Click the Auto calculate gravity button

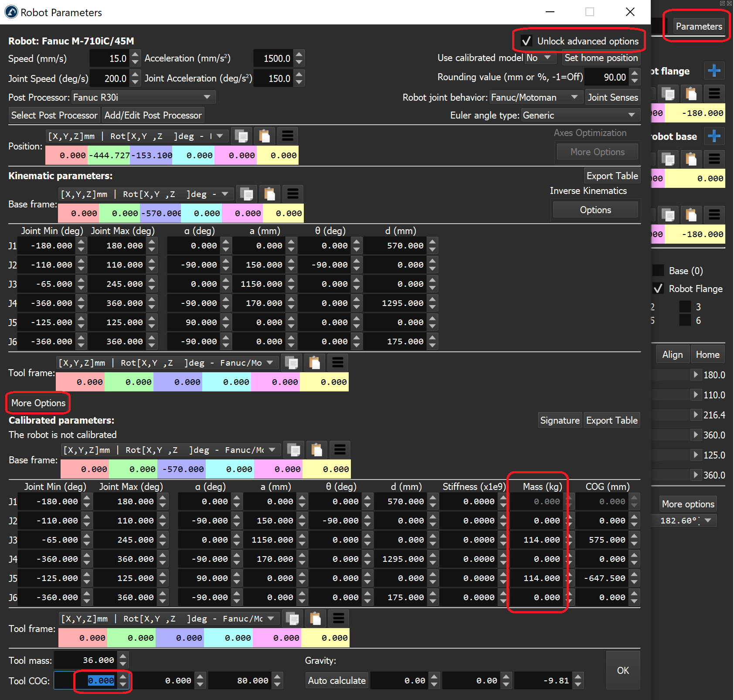pos(336,680)
